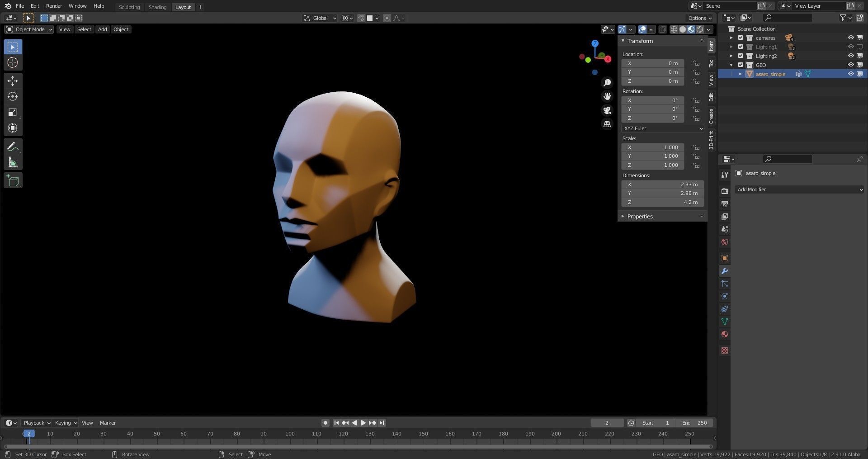This screenshot has width=868, height=459.
Task: Select the Annotate tool
Action: [x=13, y=147]
